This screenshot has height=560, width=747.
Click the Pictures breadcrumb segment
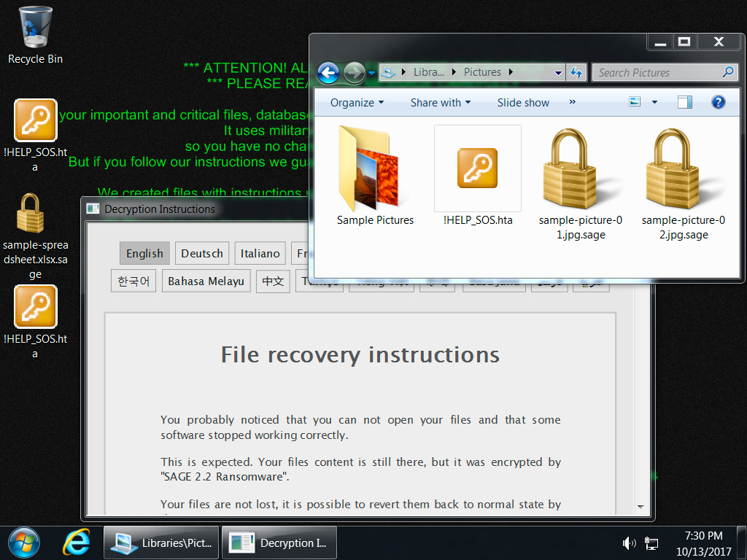point(482,72)
